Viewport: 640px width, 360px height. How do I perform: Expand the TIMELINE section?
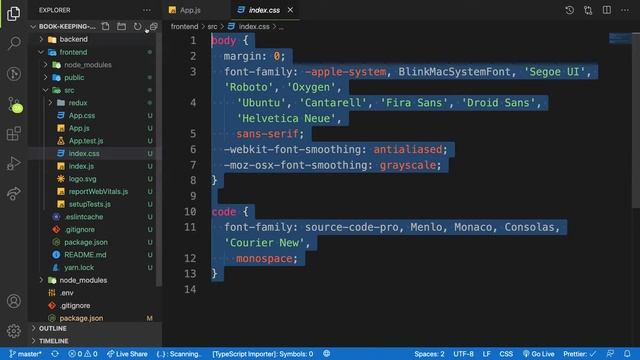tap(95, 341)
